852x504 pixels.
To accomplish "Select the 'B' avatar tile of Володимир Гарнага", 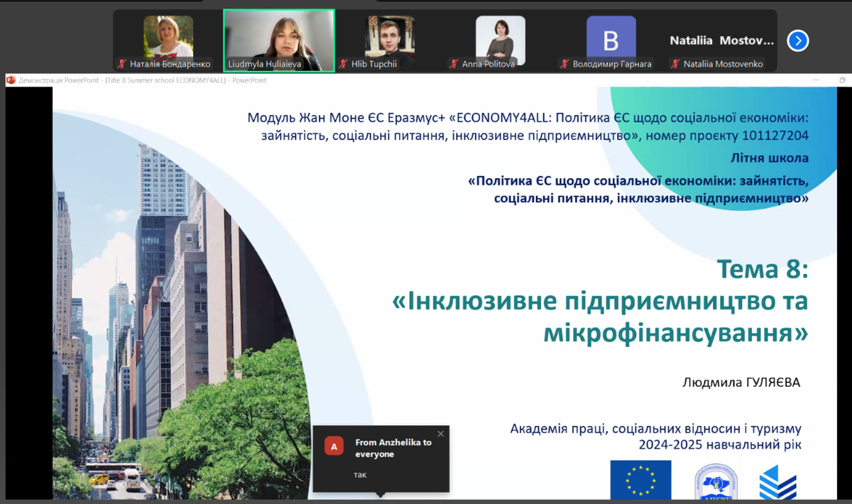I will [x=611, y=40].
